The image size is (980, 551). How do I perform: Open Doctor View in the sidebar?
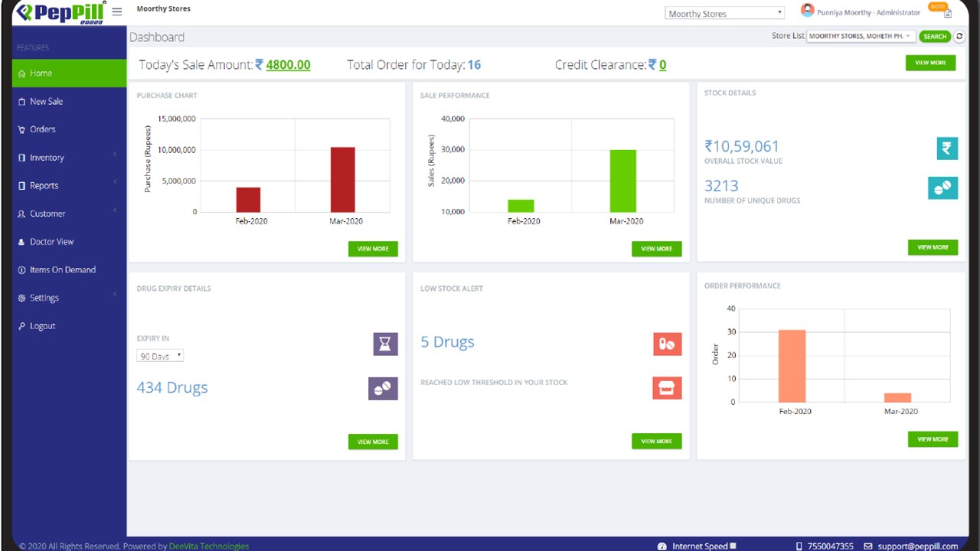[x=69, y=242]
